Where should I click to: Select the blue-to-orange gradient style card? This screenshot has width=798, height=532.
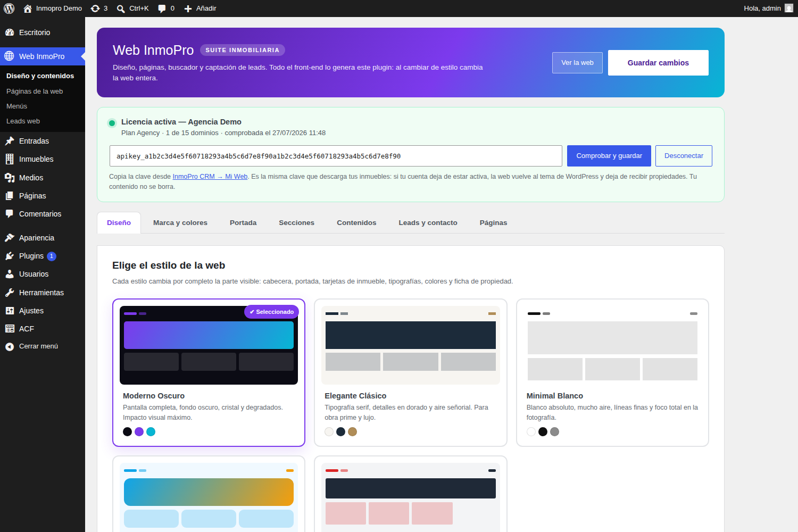[209, 494]
